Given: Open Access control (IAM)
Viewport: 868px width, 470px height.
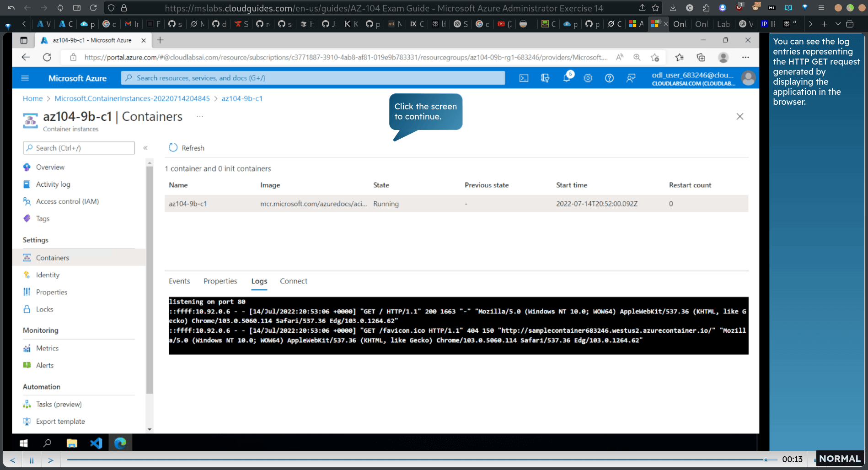Looking at the screenshot, I should tap(67, 201).
